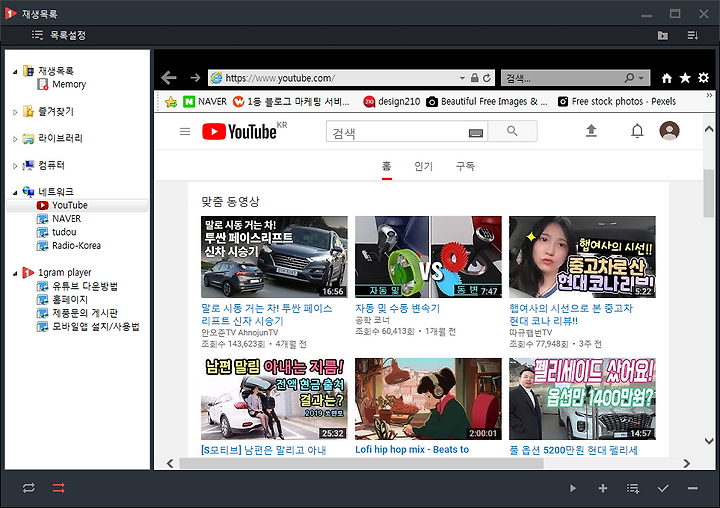Click the add playlist list icon
Image resolution: width=720 pixels, height=508 pixels.
[x=633, y=488]
